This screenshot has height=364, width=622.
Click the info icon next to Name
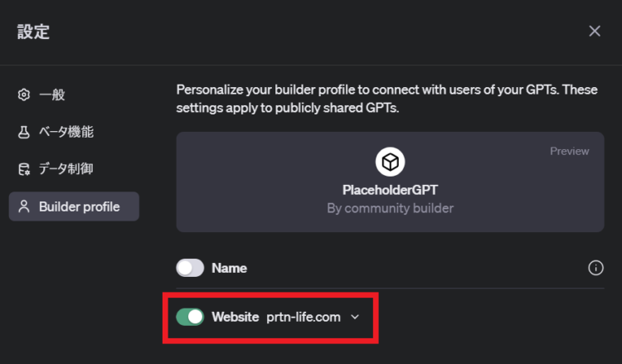(595, 268)
